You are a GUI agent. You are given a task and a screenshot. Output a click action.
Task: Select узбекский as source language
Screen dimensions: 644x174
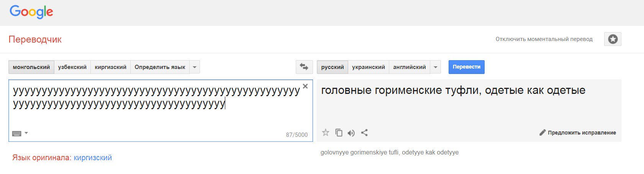(72, 67)
